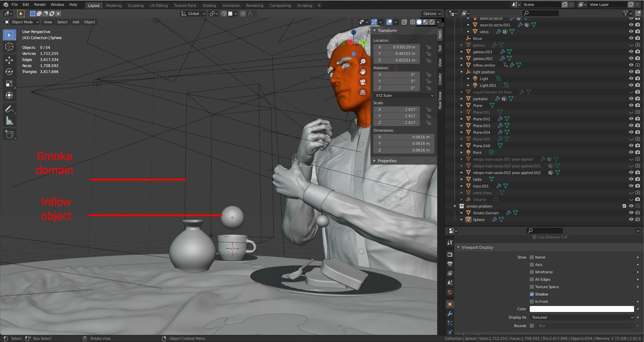Open the Display As Textured dropdown
The image size is (644, 342).
point(581,317)
